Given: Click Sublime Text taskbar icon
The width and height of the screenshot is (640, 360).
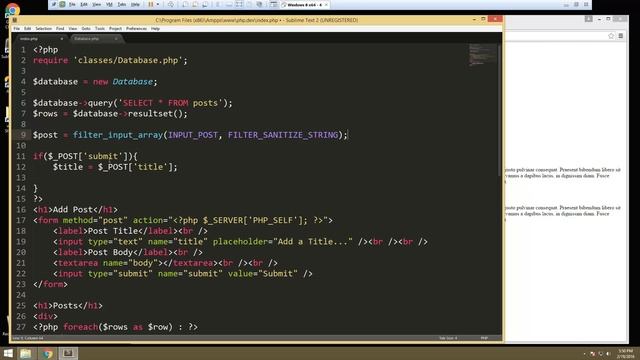Looking at the screenshot, I should tap(68, 353).
